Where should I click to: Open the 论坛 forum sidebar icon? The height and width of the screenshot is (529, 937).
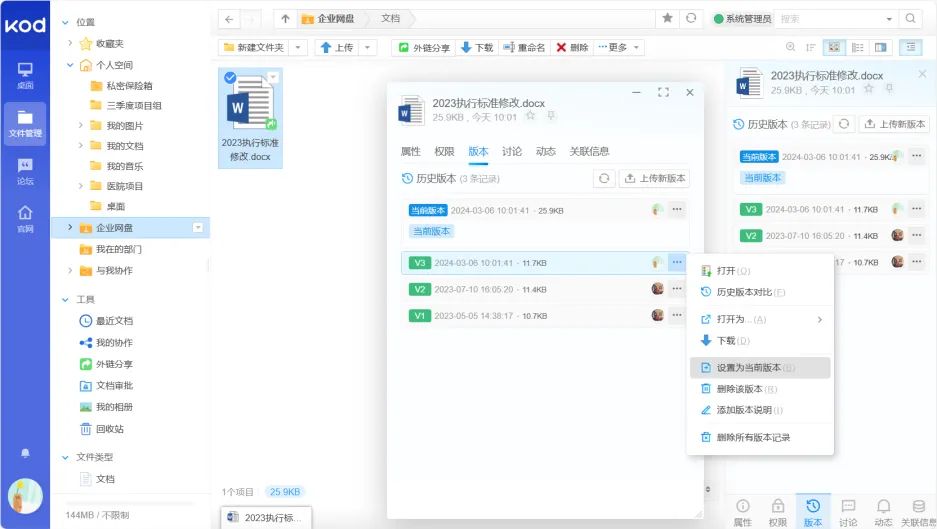[25, 172]
